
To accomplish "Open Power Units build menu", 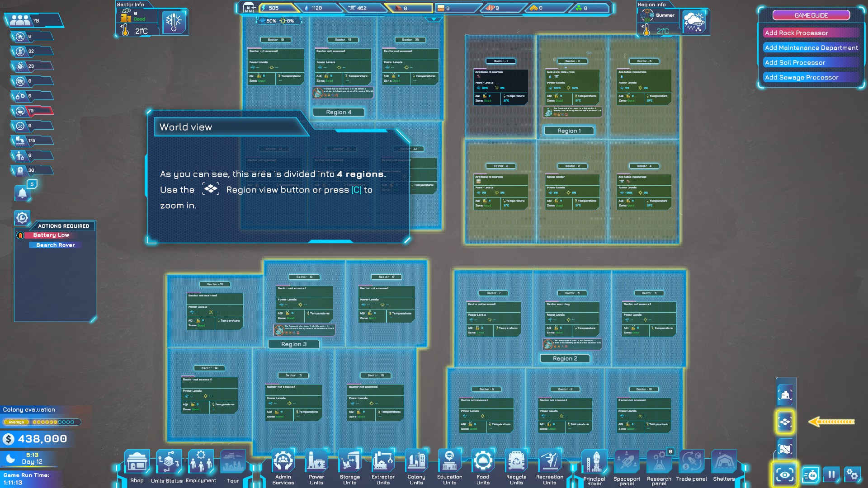I will [x=316, y=461].
